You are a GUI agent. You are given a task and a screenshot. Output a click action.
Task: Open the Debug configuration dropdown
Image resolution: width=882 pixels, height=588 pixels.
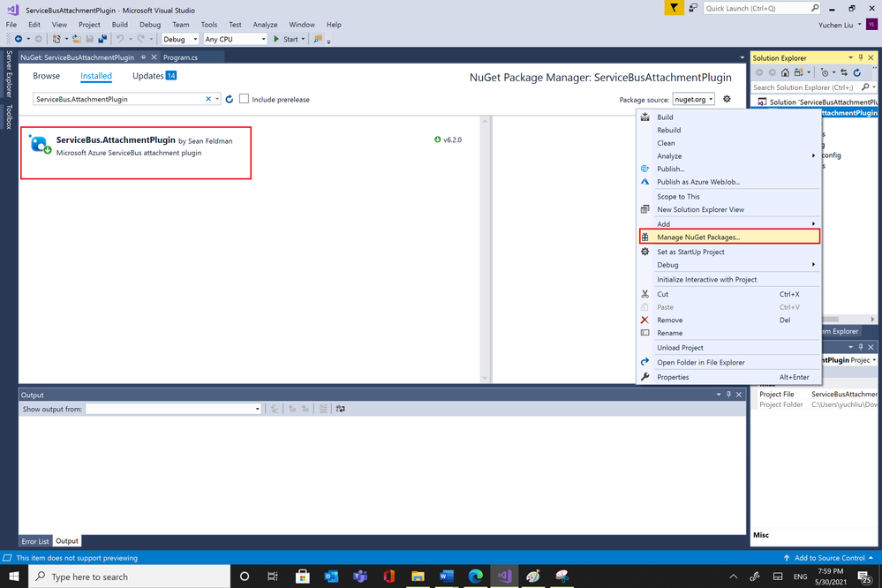(x=180, y=39)
